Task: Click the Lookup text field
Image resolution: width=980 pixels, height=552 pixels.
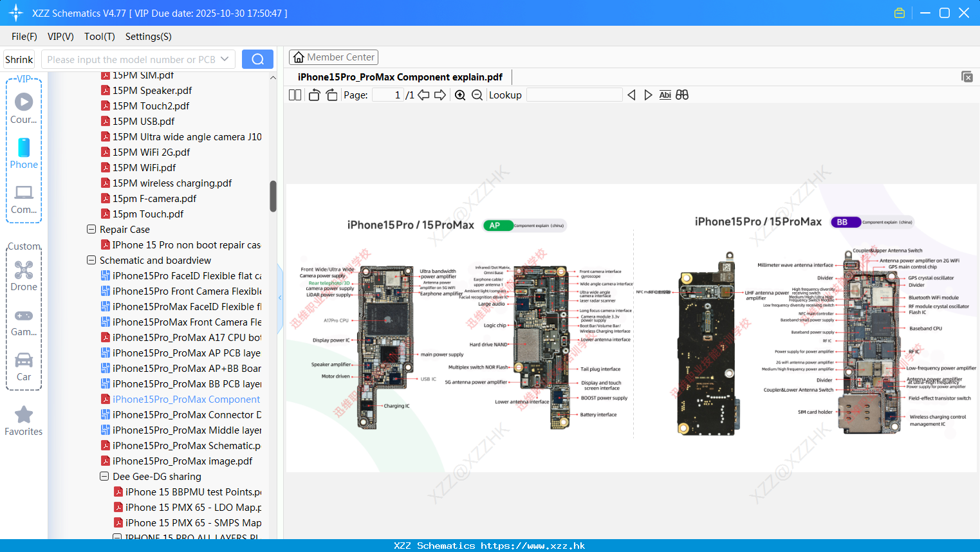Action: tap(574, 95)
